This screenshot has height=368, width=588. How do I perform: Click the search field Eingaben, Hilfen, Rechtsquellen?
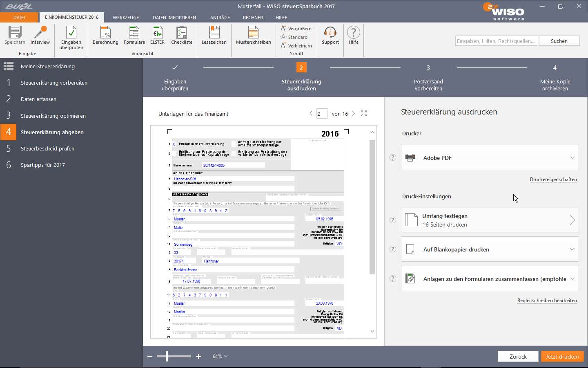[497, 41]
